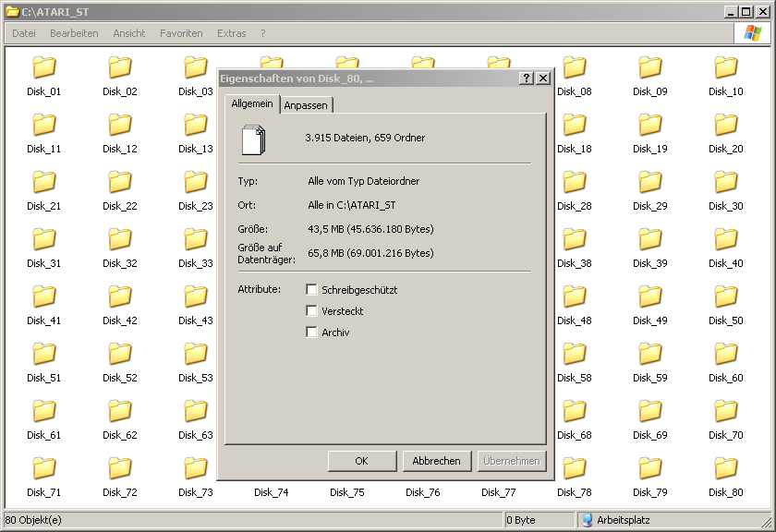The height and width of the screenshot is (532, 776).
Task: Select the Disk_02 folder icon
Action: [x=120, y=67]
